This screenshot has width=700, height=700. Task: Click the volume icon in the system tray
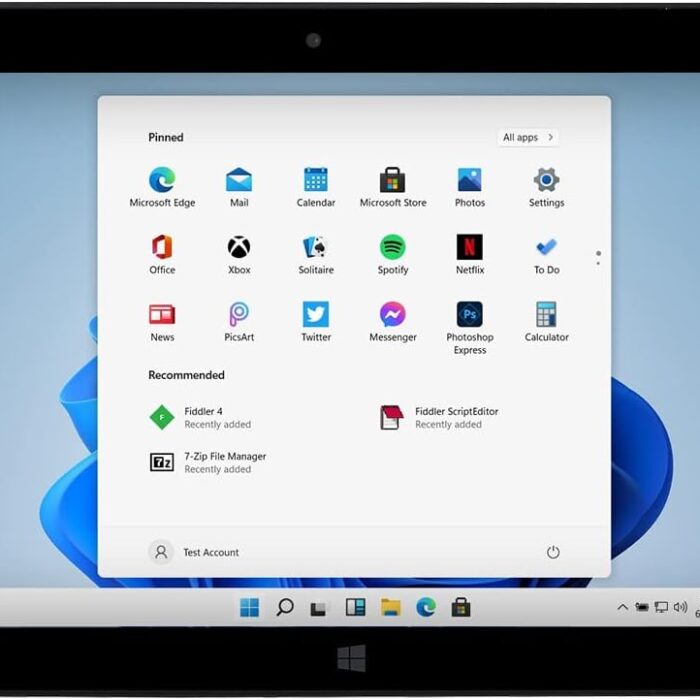680,607
